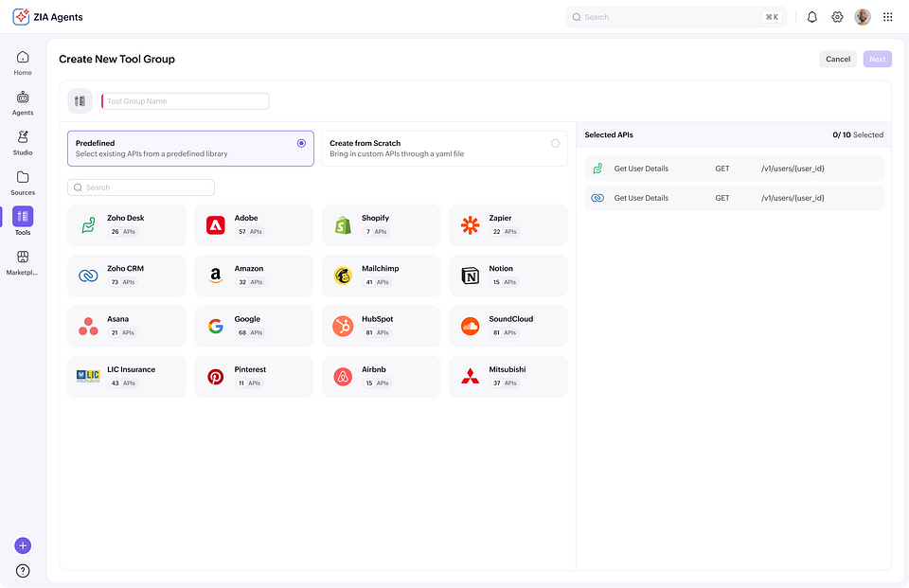
Task: Select the Predefined radio button
Action: click(x=301, y=143)
